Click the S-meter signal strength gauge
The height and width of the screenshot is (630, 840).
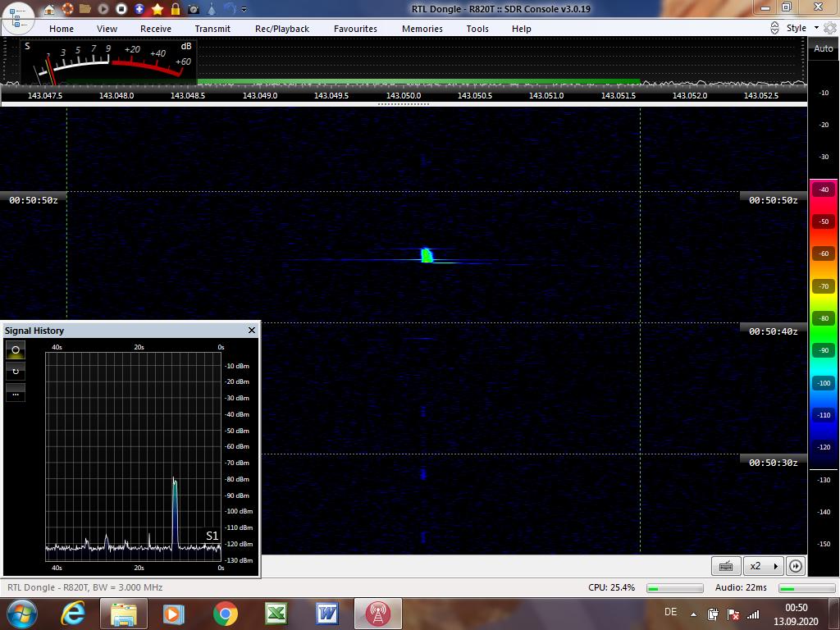click(x=107, y=61)
